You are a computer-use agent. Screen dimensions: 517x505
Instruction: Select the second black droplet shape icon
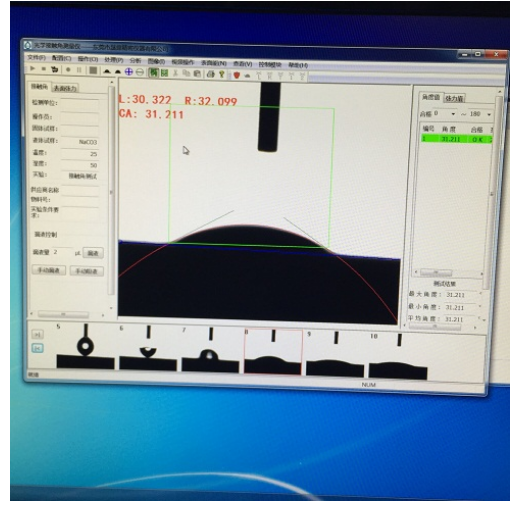tap(118, 71)
